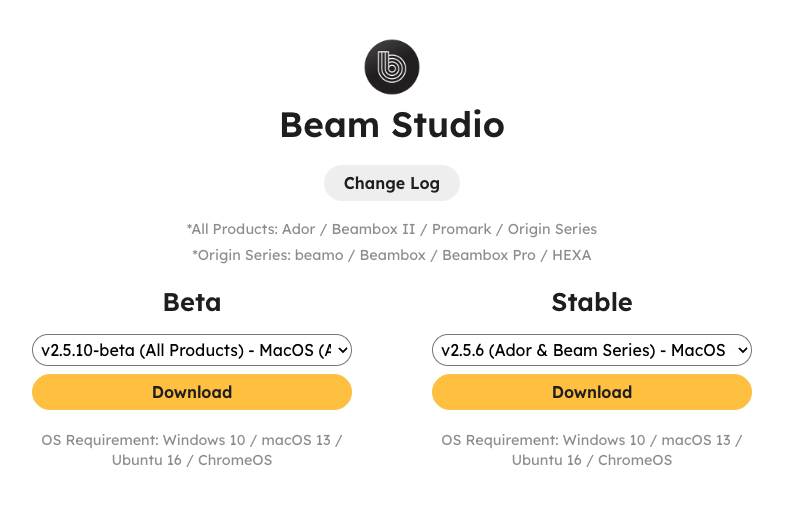Image resolution: width=804 pixels, height=528 pixels.
Task: Open the Beta version selection dropdown
Action: tap(192, 350)
